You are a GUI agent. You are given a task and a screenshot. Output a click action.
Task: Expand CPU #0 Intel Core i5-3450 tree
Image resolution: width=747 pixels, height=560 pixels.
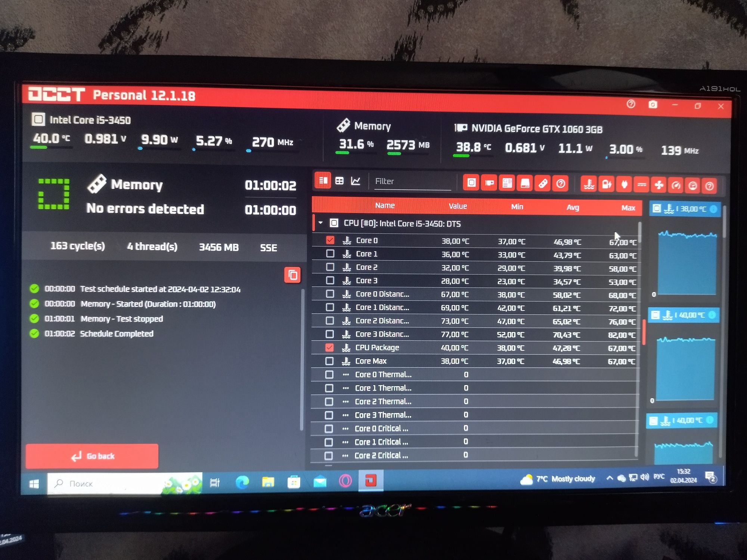click(x=322, y=224)
